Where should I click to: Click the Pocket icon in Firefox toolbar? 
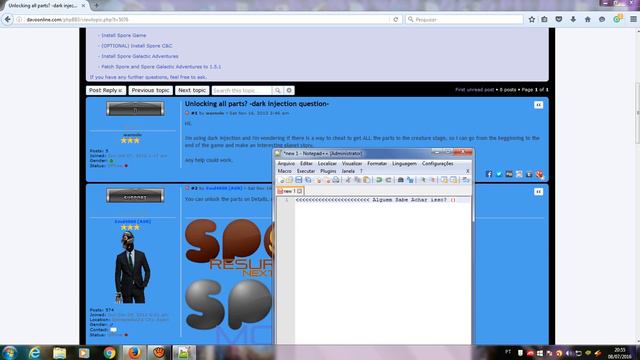coord(559,19)
